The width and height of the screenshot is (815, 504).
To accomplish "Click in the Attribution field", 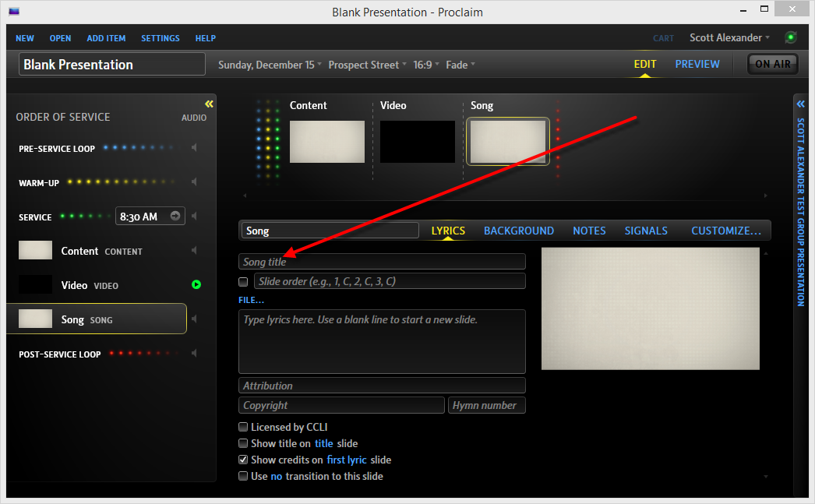I will (382, 386).
